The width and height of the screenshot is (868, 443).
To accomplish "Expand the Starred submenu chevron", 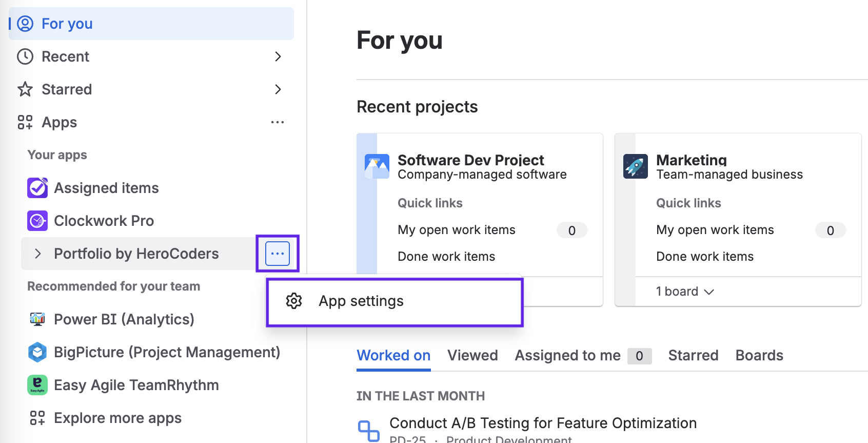I will point(278,89).
